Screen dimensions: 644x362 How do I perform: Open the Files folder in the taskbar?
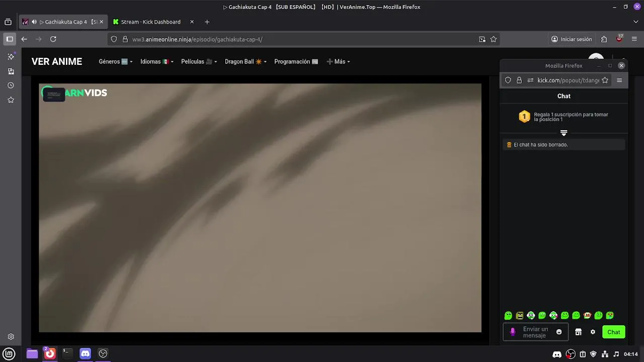pyautogui.click(x=32, y=353)
